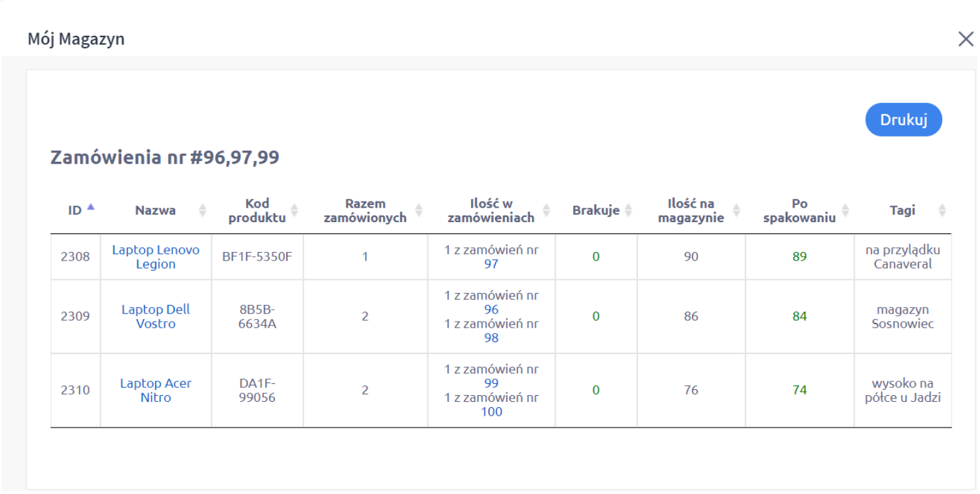Sort by Ilość w zamówieniach arrows
980x494 pixels.
[546, 210]
